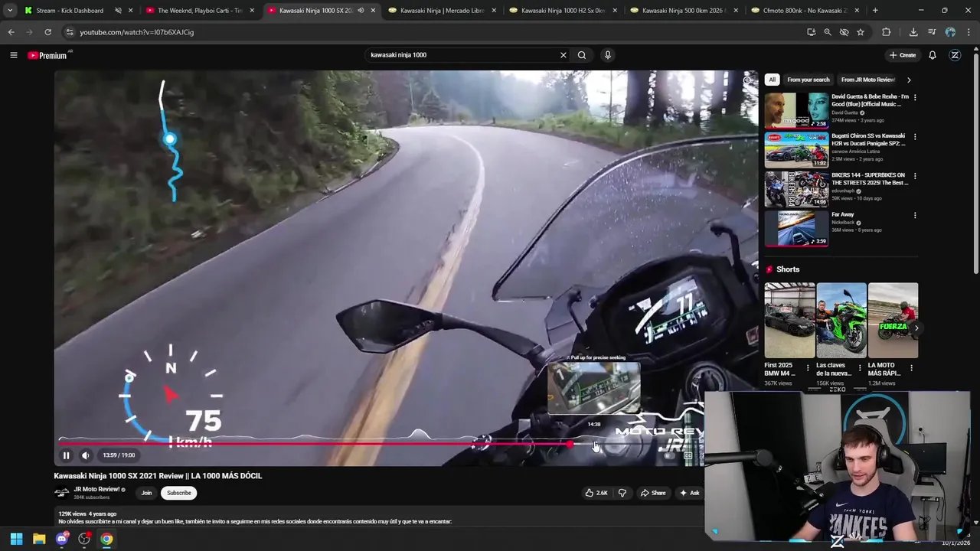Open a new browser tab

(x=875, y=11)
